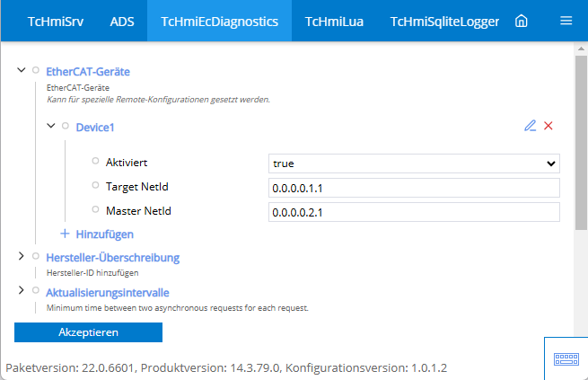Click the circle marker beside EtherCAT-Geräte

(x=36, y=70)
